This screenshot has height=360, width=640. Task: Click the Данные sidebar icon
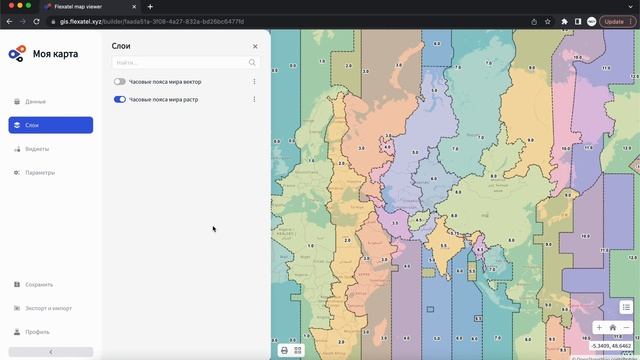click(17, 102)
